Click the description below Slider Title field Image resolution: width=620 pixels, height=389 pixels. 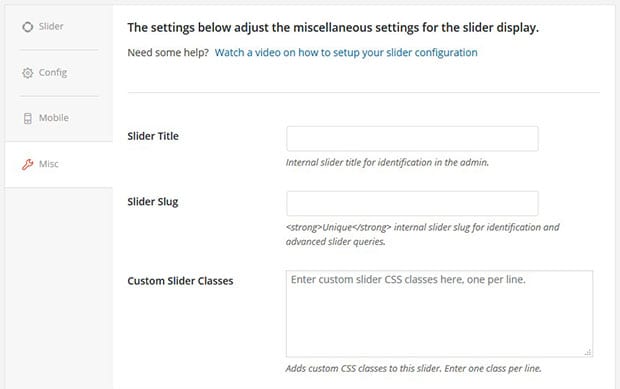pyautogui.click(x=388, y=162)
